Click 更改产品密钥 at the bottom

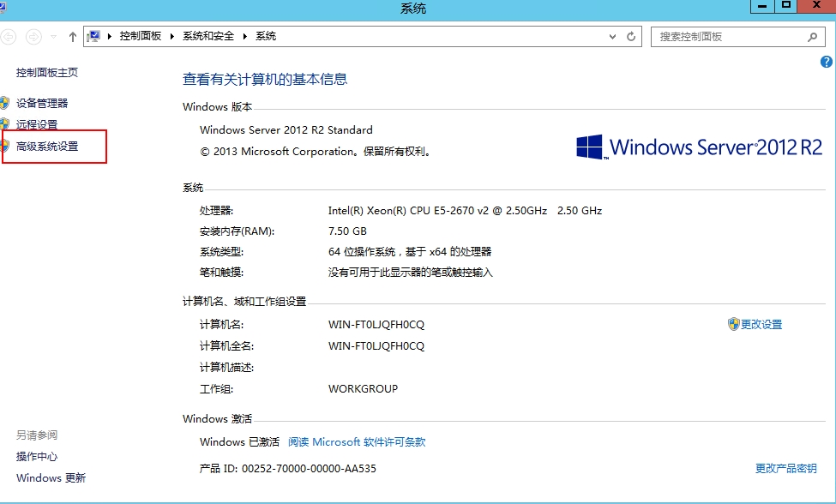(785, 468)
